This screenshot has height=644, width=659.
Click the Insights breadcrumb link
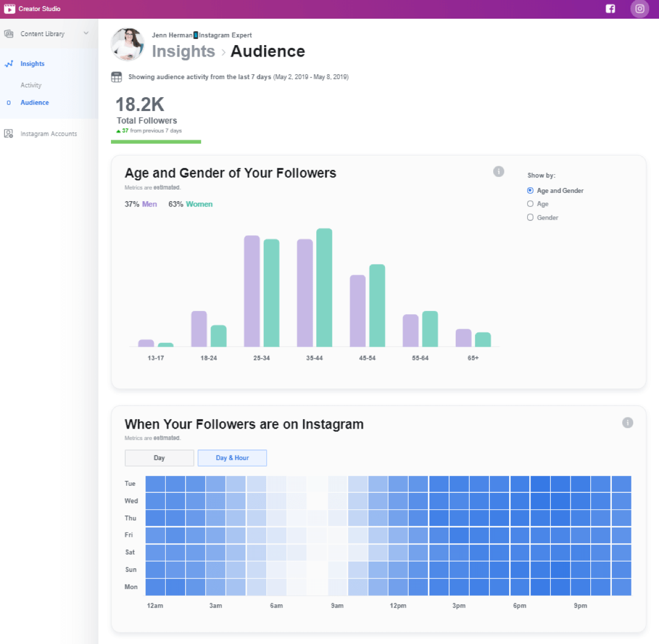click(183, 51)
